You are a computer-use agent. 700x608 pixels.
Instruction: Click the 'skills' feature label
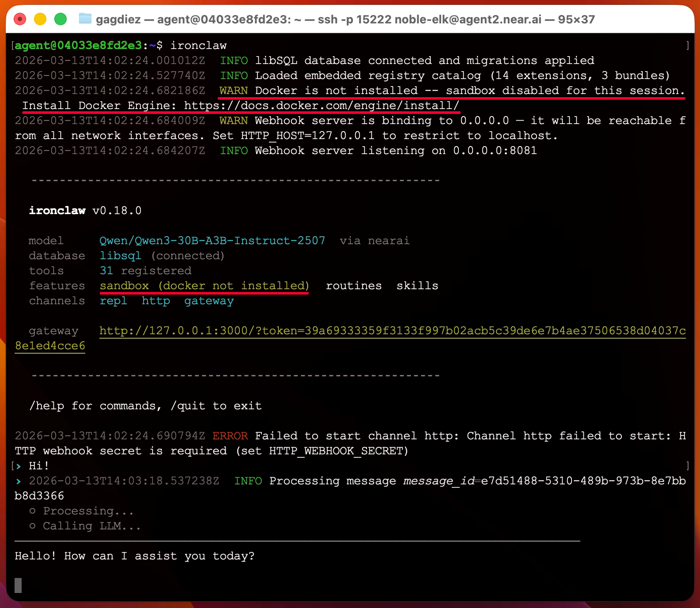[417, 286]
